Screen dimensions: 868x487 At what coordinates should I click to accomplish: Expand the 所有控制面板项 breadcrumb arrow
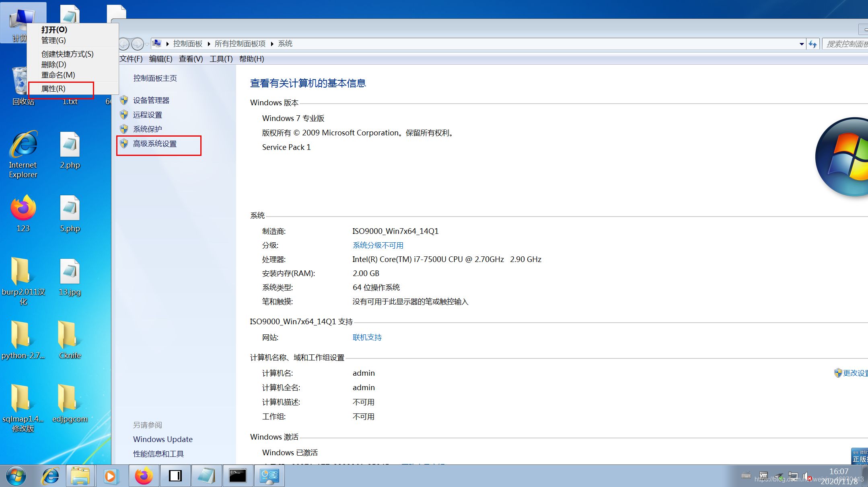(272, 44)
